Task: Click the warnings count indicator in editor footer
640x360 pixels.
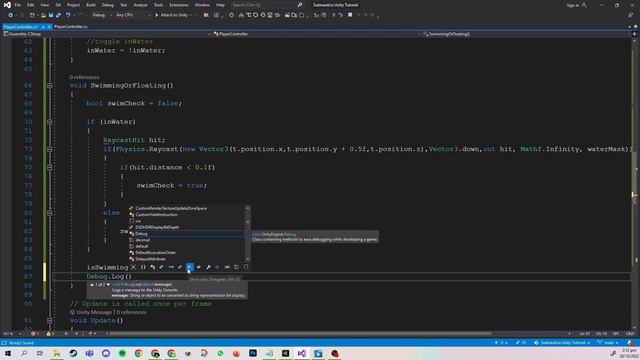Action: pos(50,333)
